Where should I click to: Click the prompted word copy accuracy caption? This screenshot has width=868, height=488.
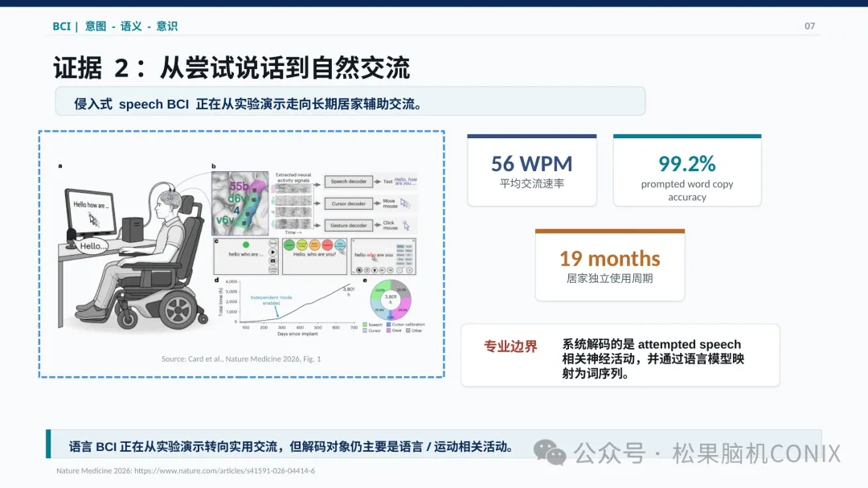coord(687,191)
